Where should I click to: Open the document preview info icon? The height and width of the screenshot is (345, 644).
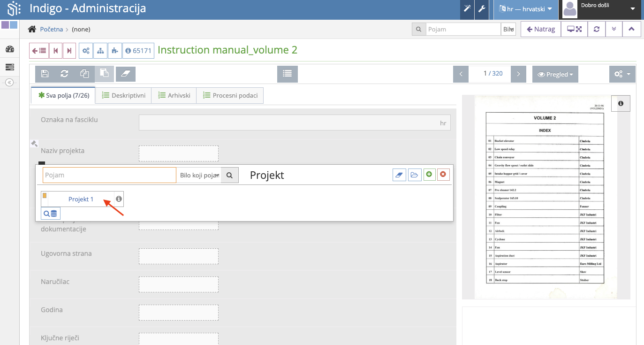621,103
